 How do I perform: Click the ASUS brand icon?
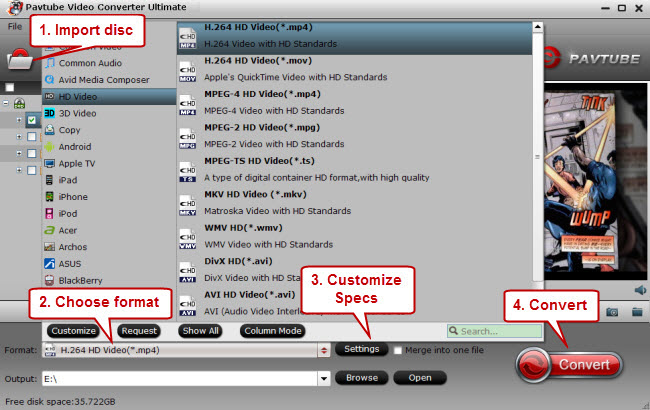click(x=49, y=264)
